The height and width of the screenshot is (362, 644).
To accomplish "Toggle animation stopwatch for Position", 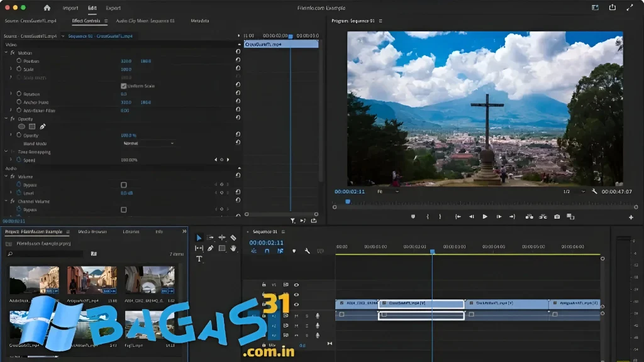I will point(19,60).
